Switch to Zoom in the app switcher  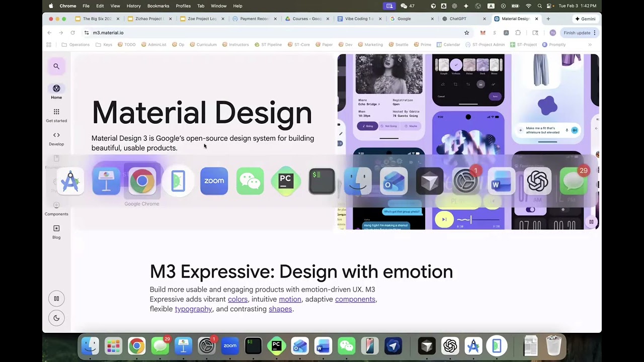(214, 181)
